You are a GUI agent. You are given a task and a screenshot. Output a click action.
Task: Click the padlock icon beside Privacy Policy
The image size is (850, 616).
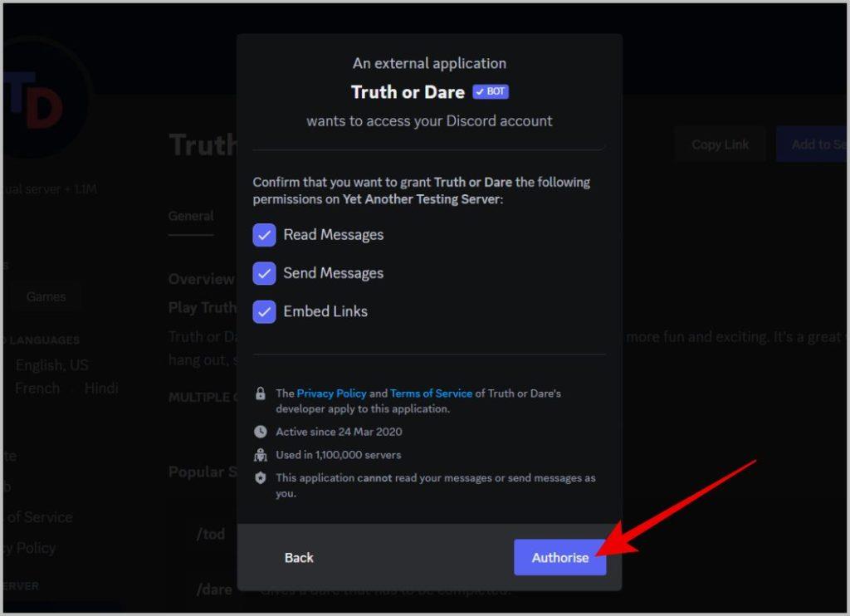click(260, 394)
